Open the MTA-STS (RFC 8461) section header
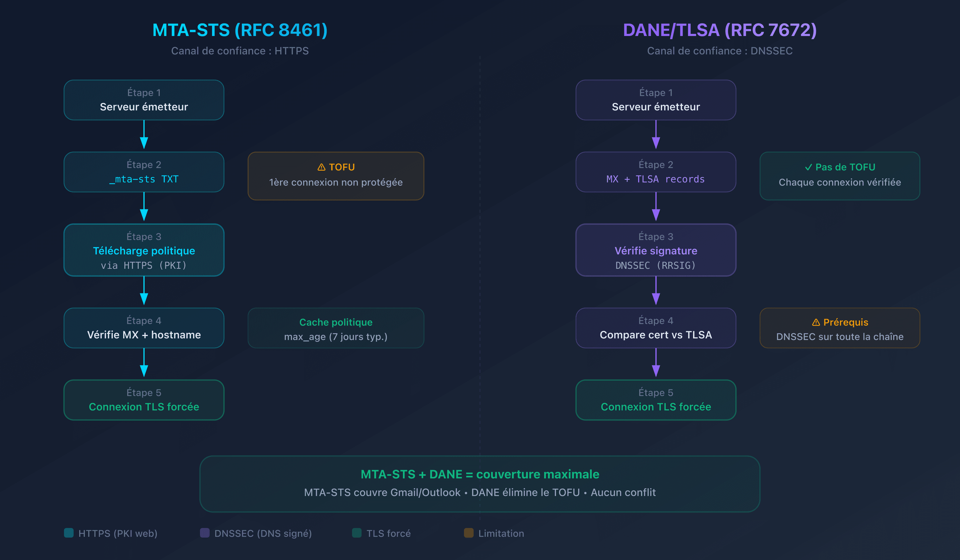 point(240,29)
